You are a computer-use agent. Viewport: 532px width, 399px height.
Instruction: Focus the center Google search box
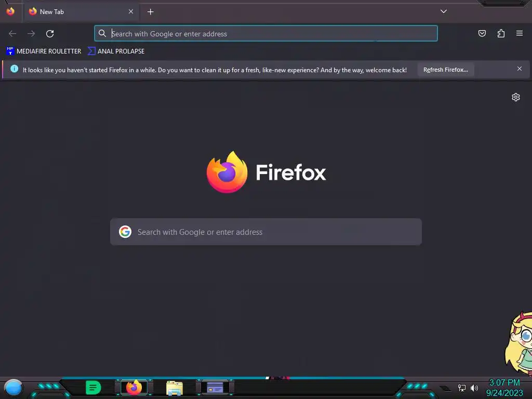point(266,232)
